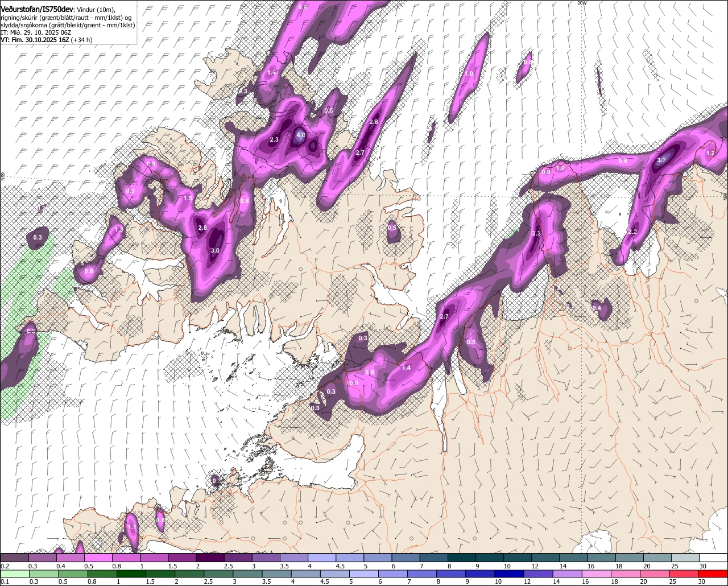The height and width of the screenshot is (586, 728).
Task: Click the 0.6 precipitation value on the map
Action: tap(89, 271)
